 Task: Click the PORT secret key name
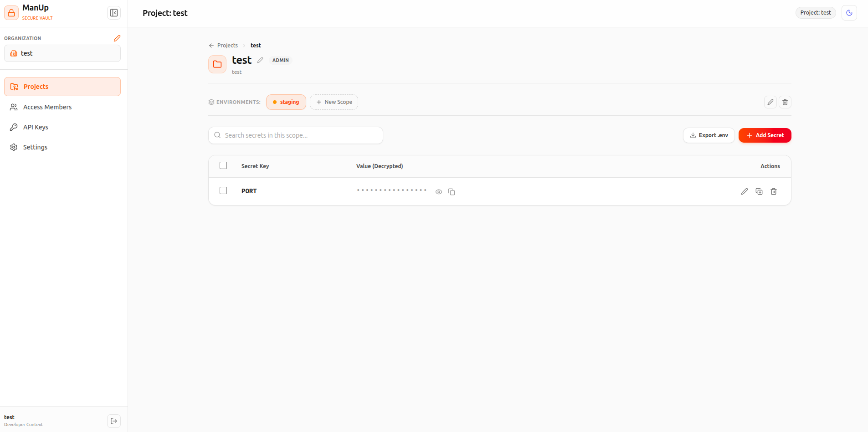[249, 191]
